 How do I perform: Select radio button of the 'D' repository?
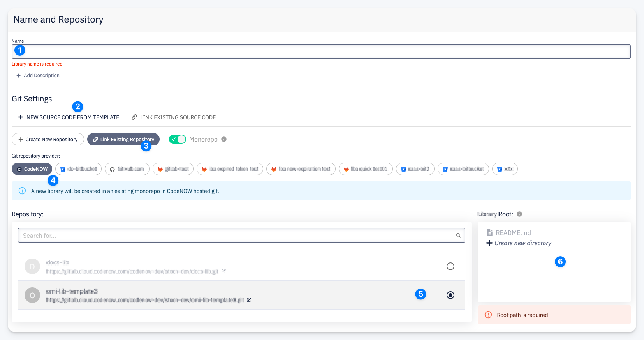pos(450,266)
